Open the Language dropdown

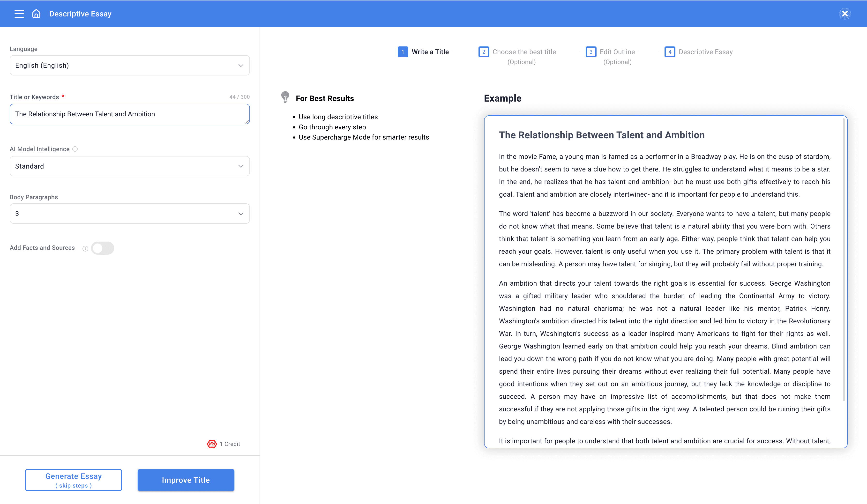click(x=130, y=65)
